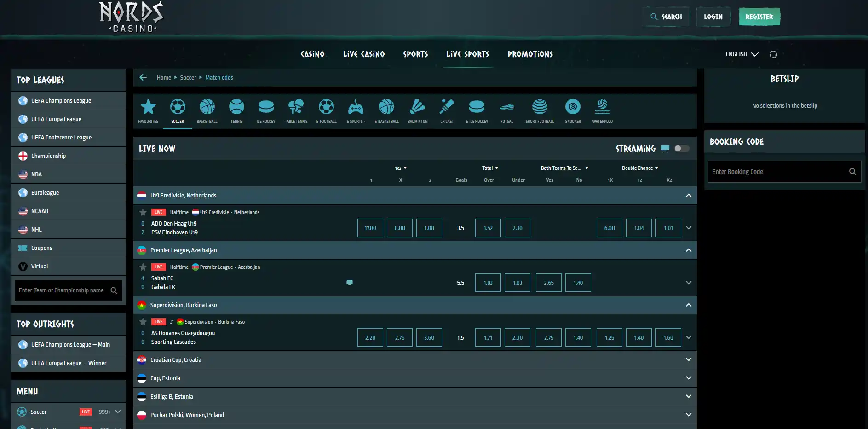Click the customer support headset icon
The image size is (868, 429).
[773, 54]
